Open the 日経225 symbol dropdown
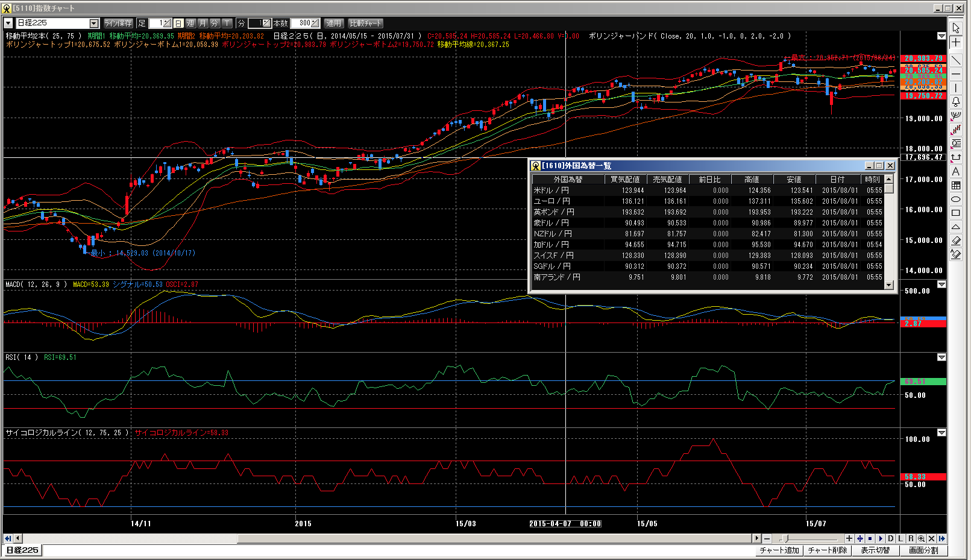The height and width of the screenshot is (560, 971). [94, 24]
